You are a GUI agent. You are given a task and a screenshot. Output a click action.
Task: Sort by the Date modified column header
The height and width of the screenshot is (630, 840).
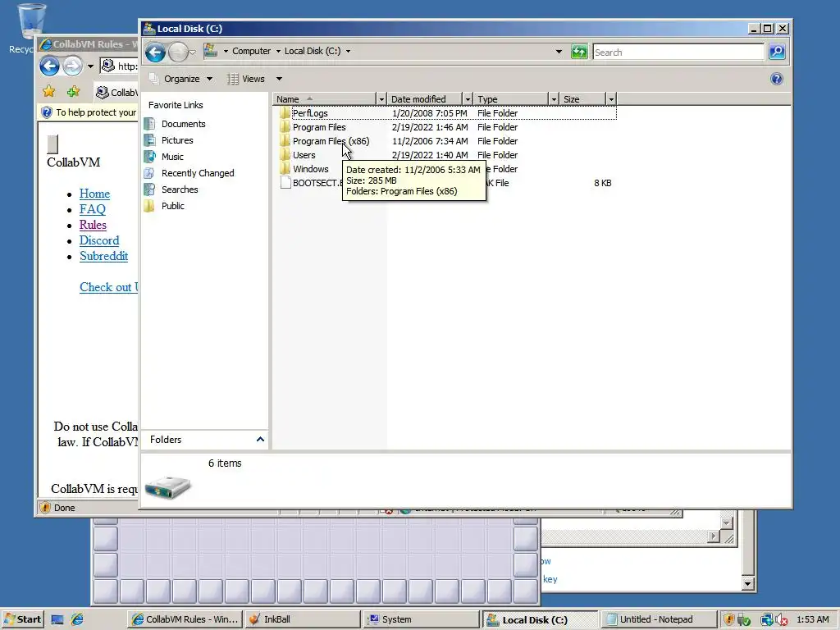[426, 99]
